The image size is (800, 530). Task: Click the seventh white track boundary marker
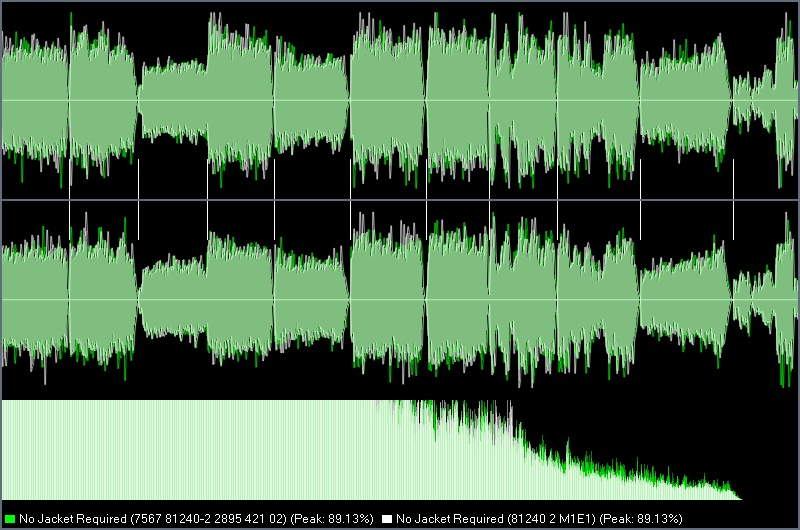pyautogui.click(x=489, y=199)
